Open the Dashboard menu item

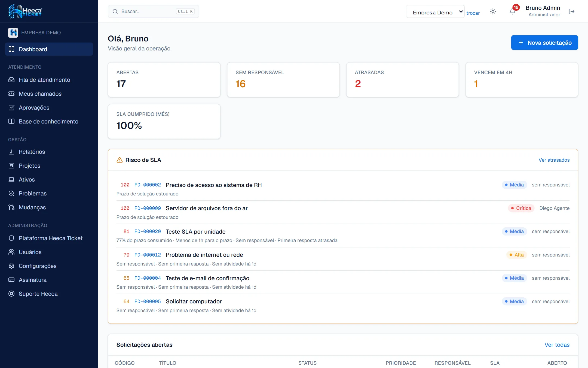point(49,49)
